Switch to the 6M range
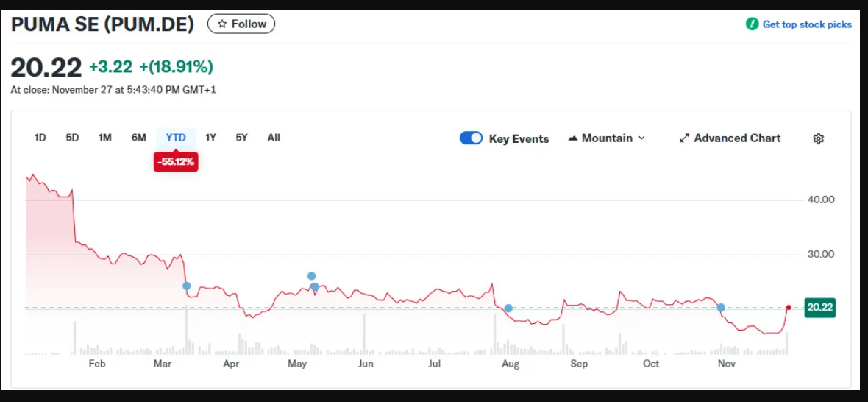The width and height of the screenshot is (868, 402). click(138, 138)
